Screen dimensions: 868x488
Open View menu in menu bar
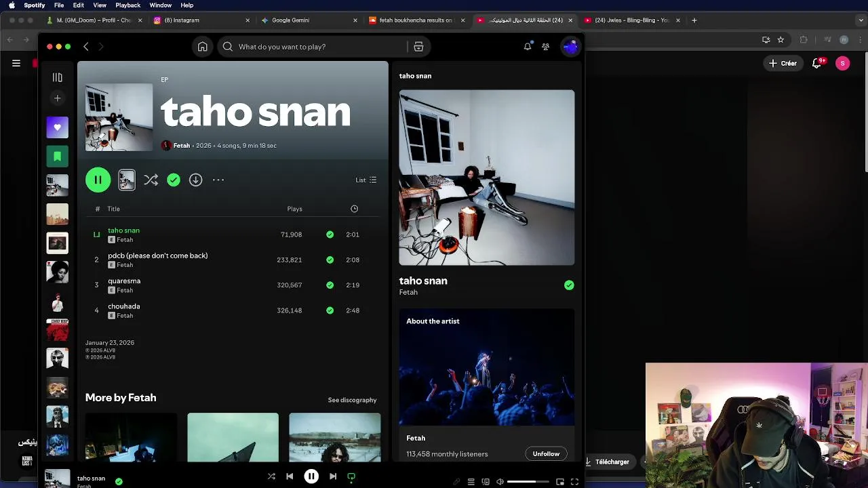click(100, 5)
